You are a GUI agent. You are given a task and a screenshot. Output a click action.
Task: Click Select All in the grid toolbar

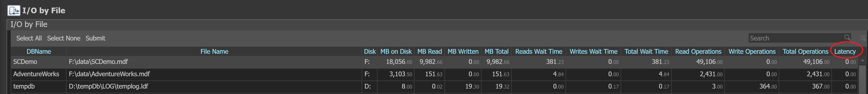click(29, 38)
